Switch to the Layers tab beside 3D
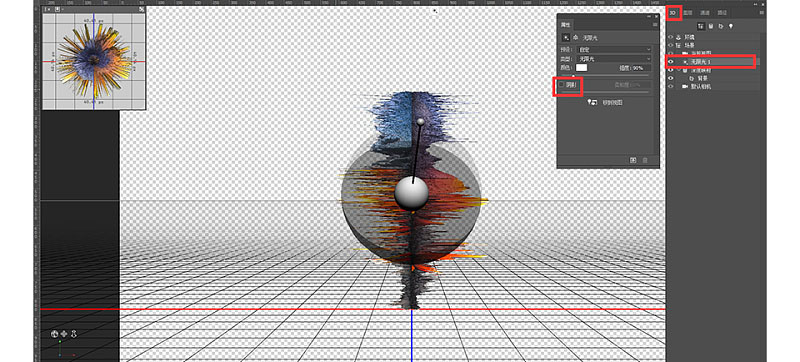The height and width of the screenshot is (362, 800). [x=689, y=13]
